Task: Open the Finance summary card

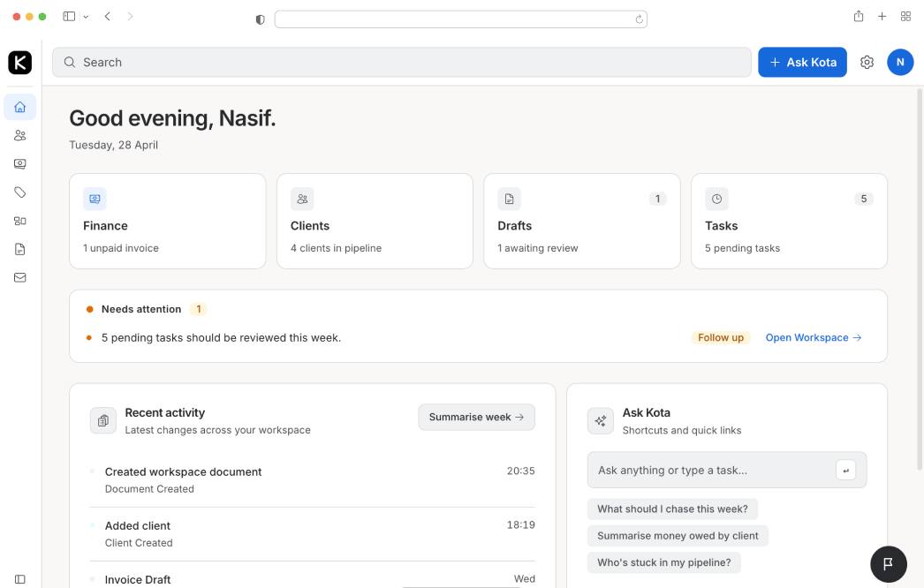Action: (x=167, y=221)
